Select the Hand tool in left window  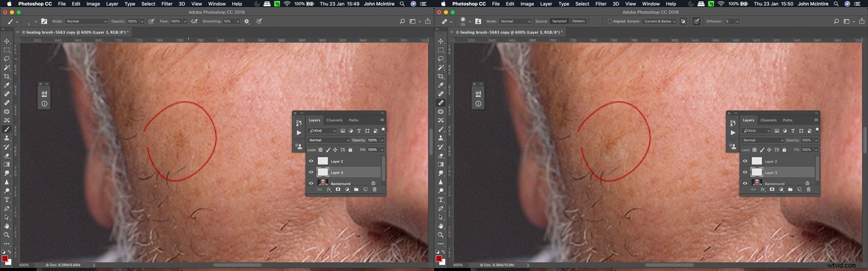[x=7, y=226]
